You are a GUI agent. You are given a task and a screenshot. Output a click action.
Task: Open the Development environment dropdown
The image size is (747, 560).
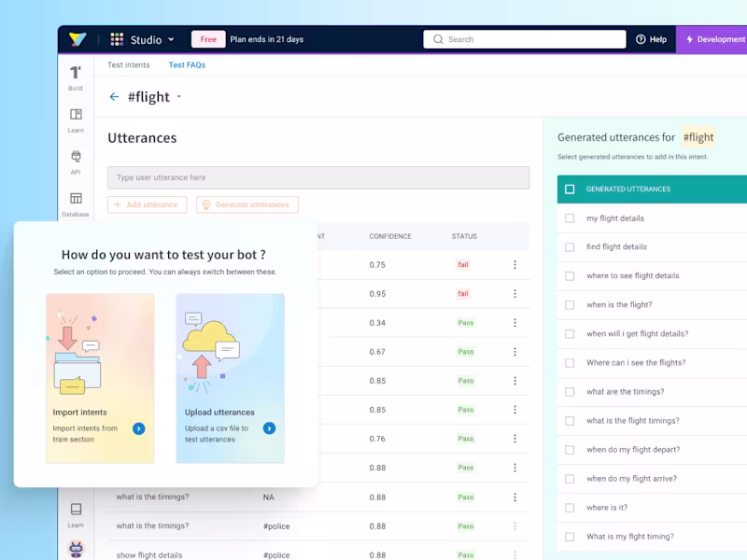click(712, 39)
